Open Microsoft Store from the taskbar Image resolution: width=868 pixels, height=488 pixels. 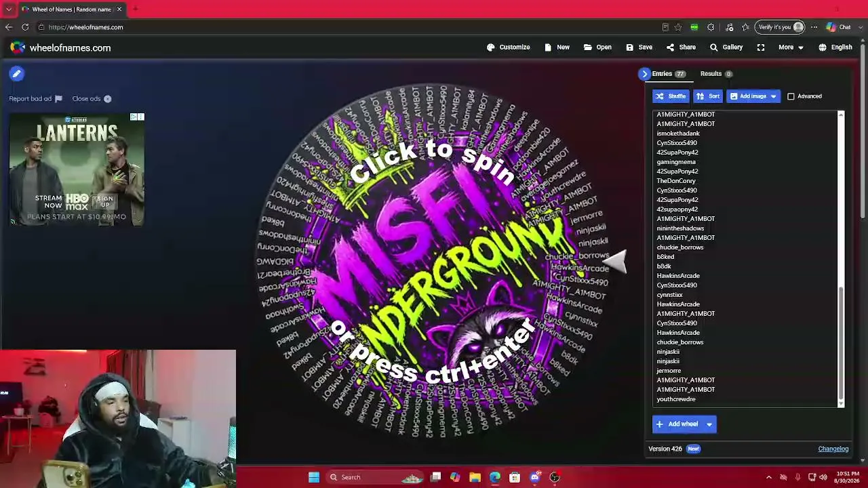[x=515, y=477]
